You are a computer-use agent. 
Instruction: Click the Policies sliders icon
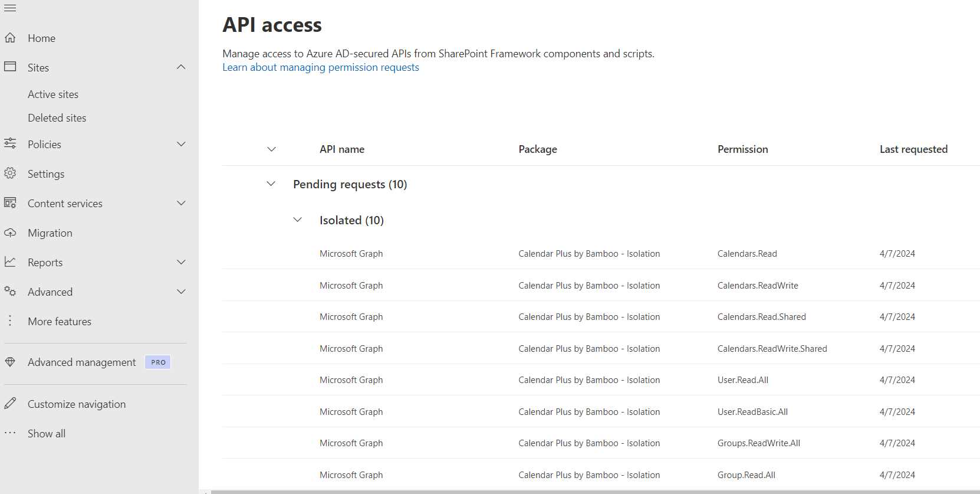10,143
